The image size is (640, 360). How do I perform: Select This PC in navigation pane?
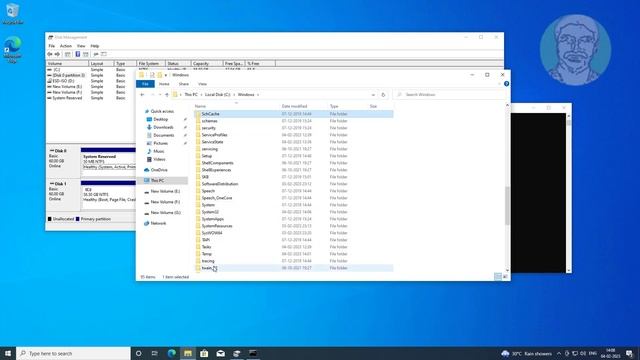(x=158, y=180)
